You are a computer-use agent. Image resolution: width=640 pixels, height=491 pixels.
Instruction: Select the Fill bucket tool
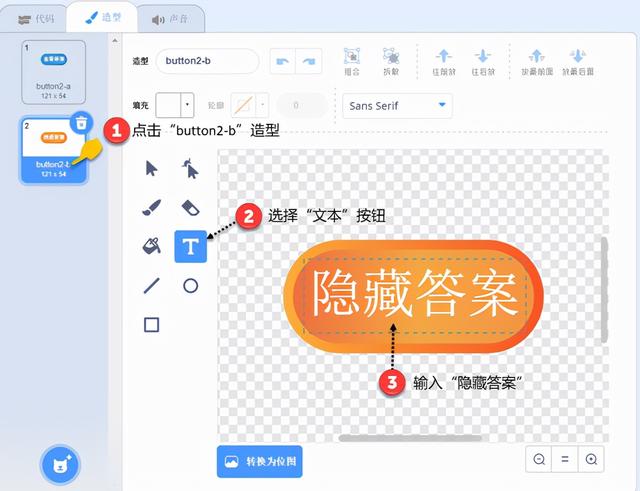[x=151, y=246]
